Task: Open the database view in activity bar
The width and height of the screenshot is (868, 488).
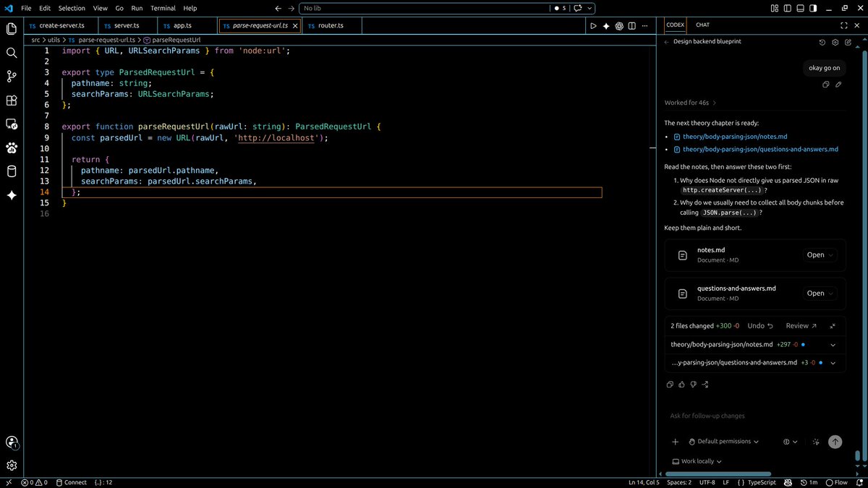Action: [x=12, y=171]
